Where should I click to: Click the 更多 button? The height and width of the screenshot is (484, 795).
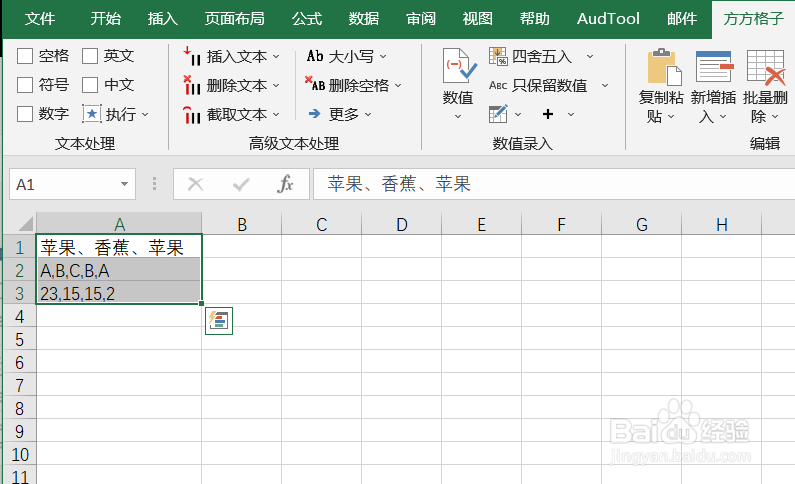(x=340, y=114)
